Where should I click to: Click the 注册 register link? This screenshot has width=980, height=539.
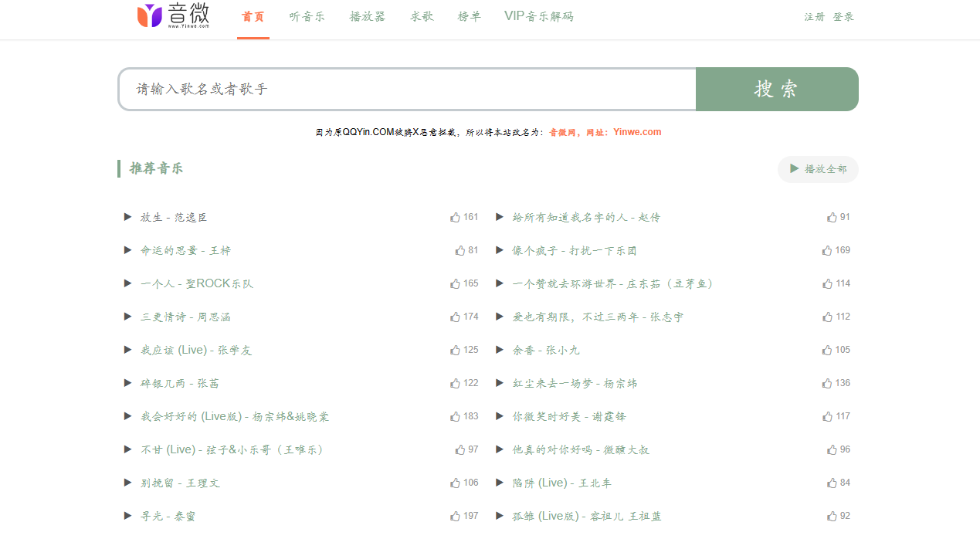[814, 17]
